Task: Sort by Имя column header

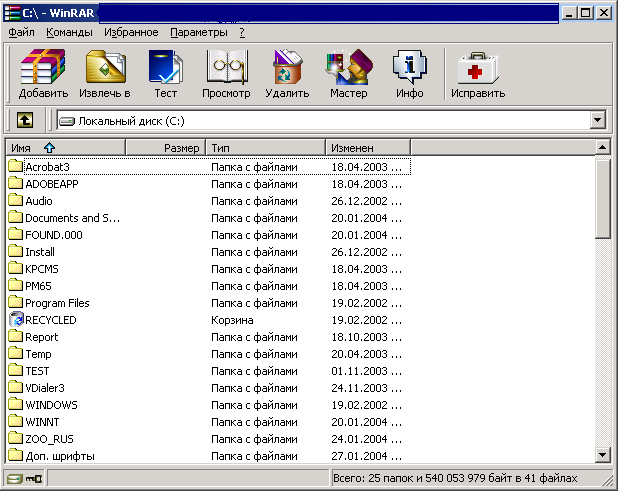Action: click(x=66, y=148)
